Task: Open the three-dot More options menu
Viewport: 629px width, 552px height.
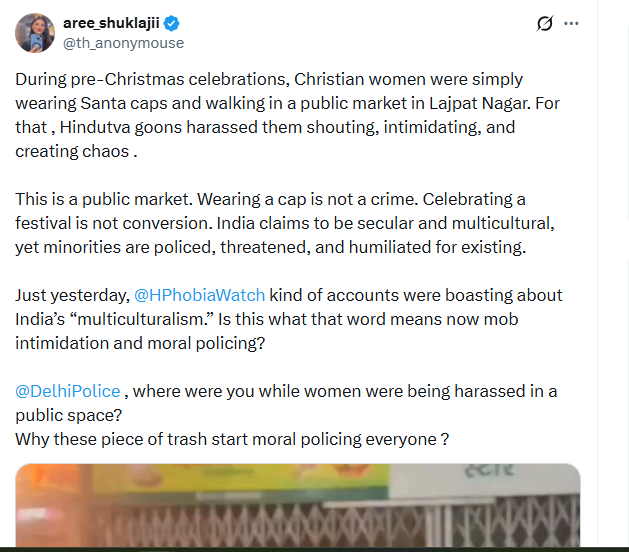Action: pos(572,25)
